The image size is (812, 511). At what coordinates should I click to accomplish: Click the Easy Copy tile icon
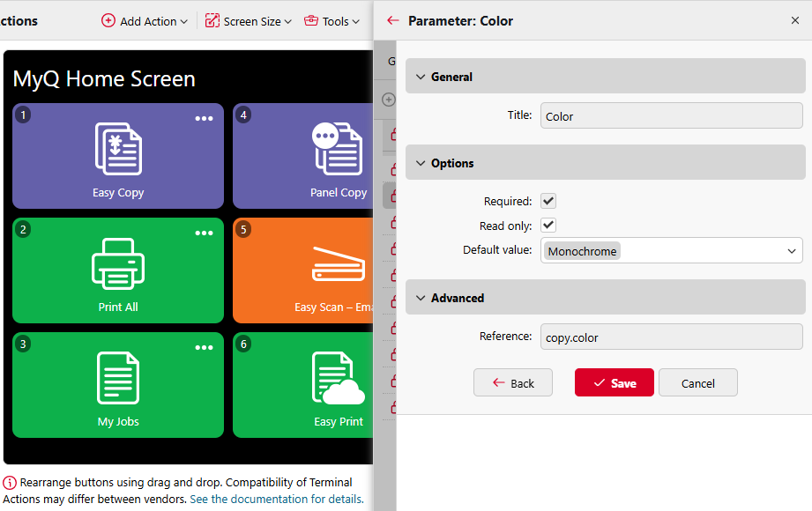click(x=118, y=149)
